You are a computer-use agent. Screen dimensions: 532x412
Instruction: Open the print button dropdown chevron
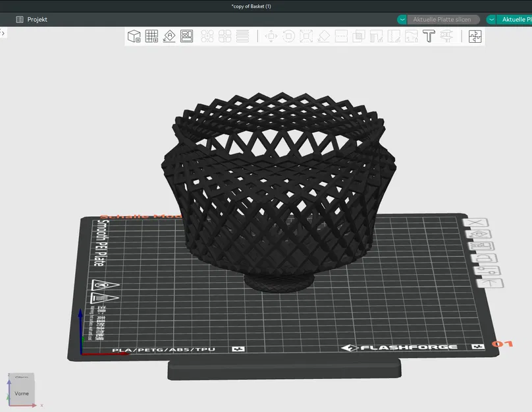click(x=491, y=19)
